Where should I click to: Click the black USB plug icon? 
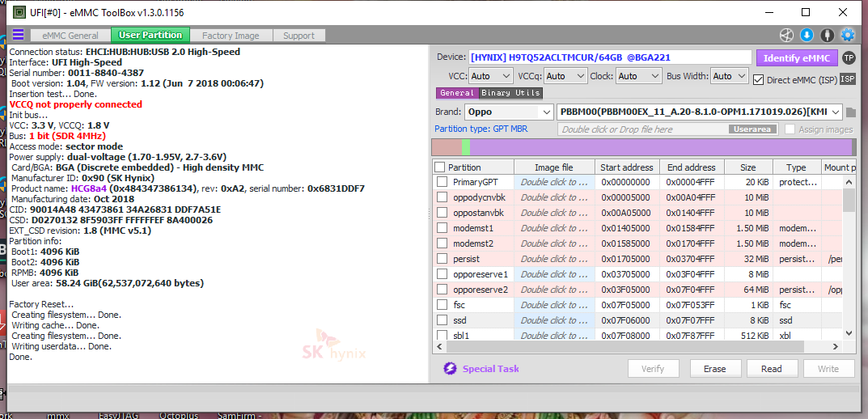click(x=828, y=35)
